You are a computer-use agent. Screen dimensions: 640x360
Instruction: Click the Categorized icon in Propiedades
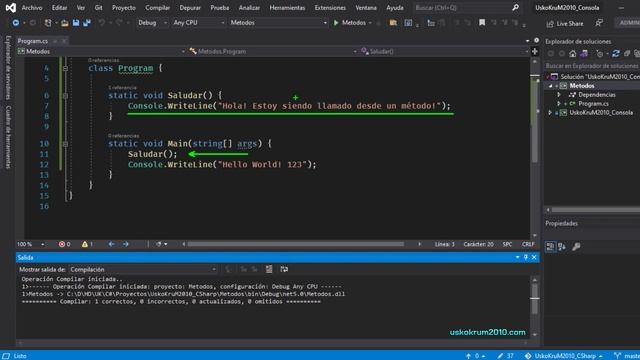coord(550,247)
